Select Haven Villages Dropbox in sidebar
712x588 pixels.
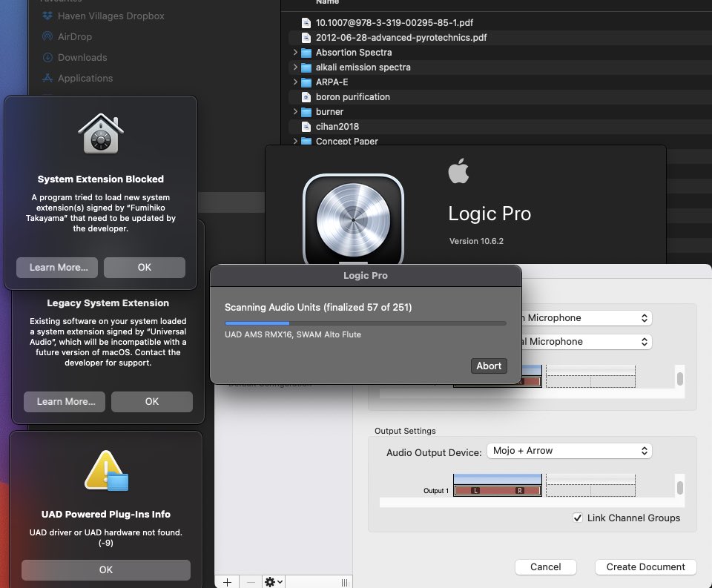pos(111,16)
